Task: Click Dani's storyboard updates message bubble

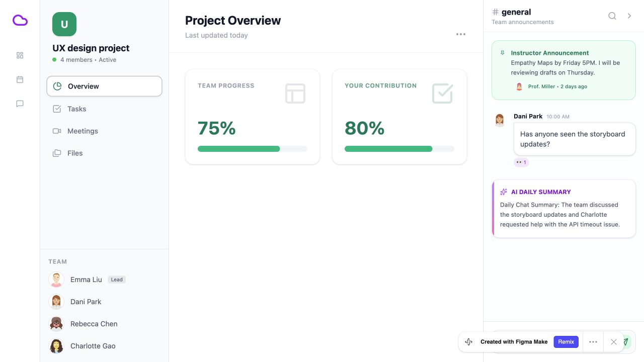Action: [x=575, y=139]
